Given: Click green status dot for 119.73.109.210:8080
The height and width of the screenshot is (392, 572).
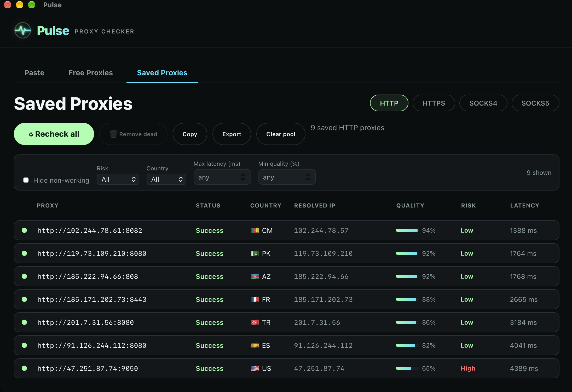Looking at the screenshot, I should (x=24, y=253).
